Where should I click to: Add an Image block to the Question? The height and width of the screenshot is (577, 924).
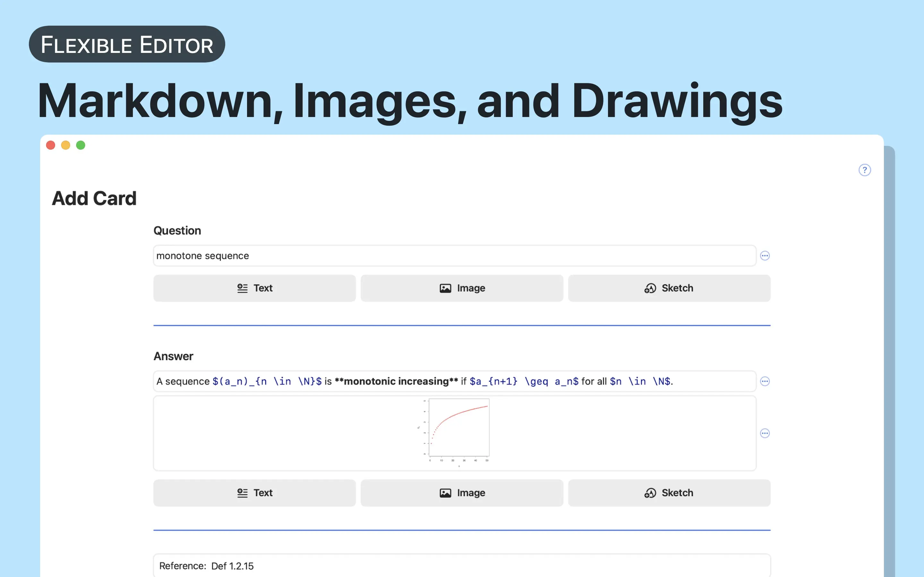[462, 288]
